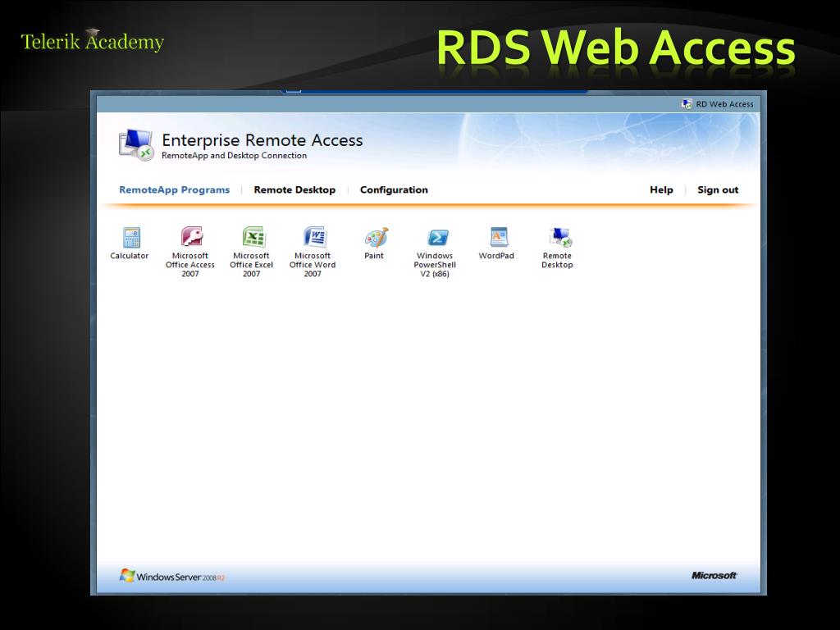Click the RD Web Access title icon
The height and width of the screenshot is (630, 840).
687,104
